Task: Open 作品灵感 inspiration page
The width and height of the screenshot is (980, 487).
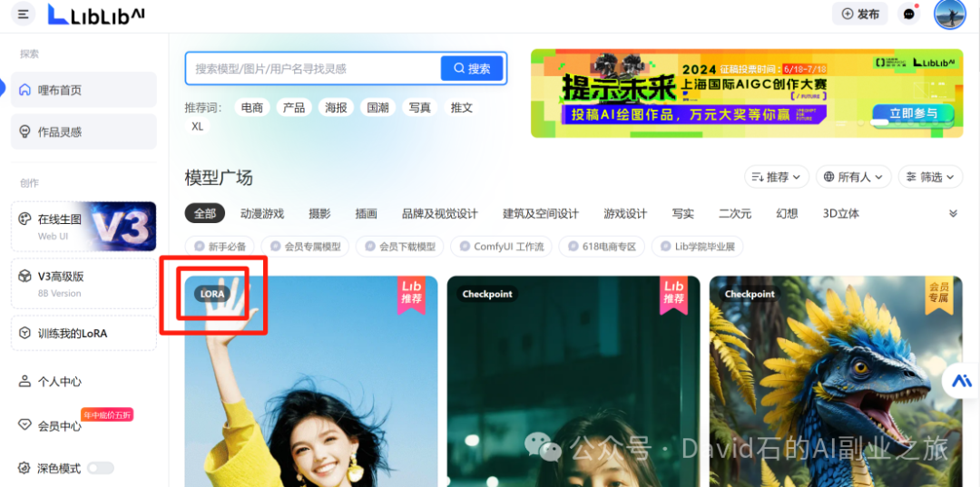Action: pyautogui.click(x=83, y=131)
